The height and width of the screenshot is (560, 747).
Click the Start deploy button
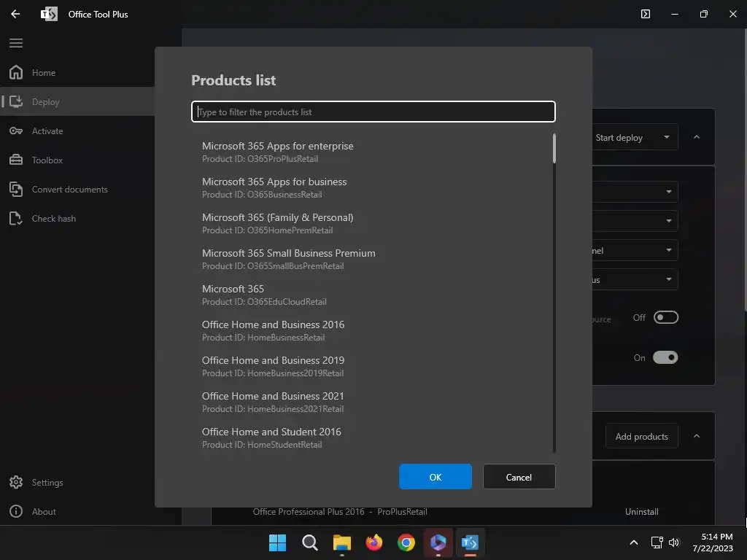point(619,137)
